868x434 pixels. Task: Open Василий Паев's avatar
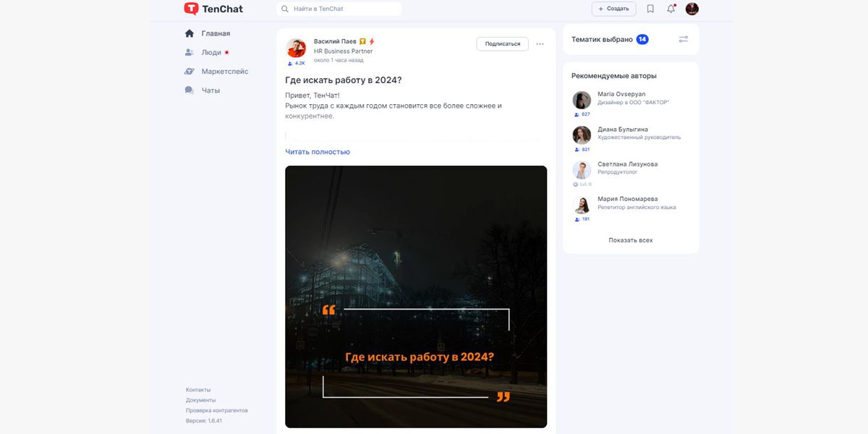pyautogui.click(x=296, y=48)
